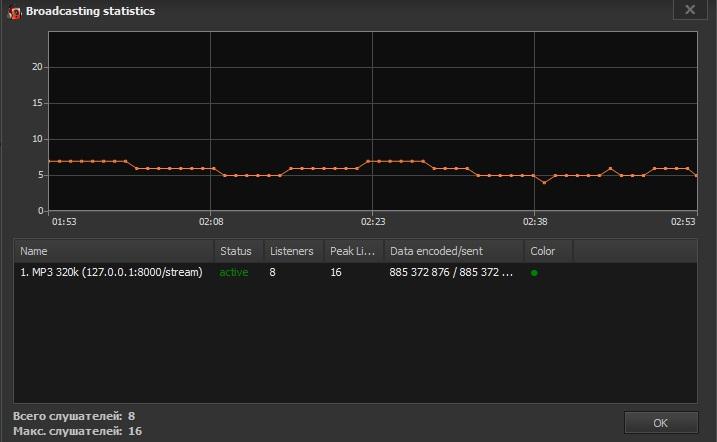Click the green color dot swatch
Screen dimensions: 717x442
tap(534, 273)
